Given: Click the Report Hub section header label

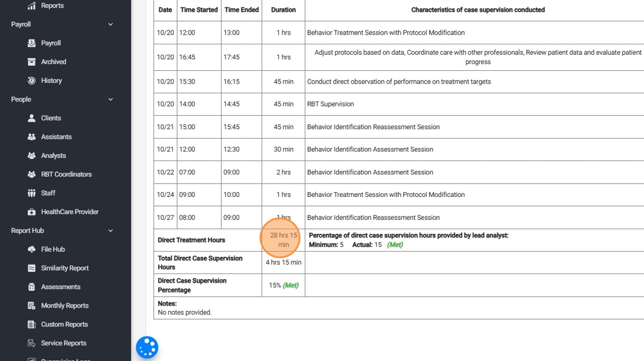Looking at the screenshot, I should 28,231.
